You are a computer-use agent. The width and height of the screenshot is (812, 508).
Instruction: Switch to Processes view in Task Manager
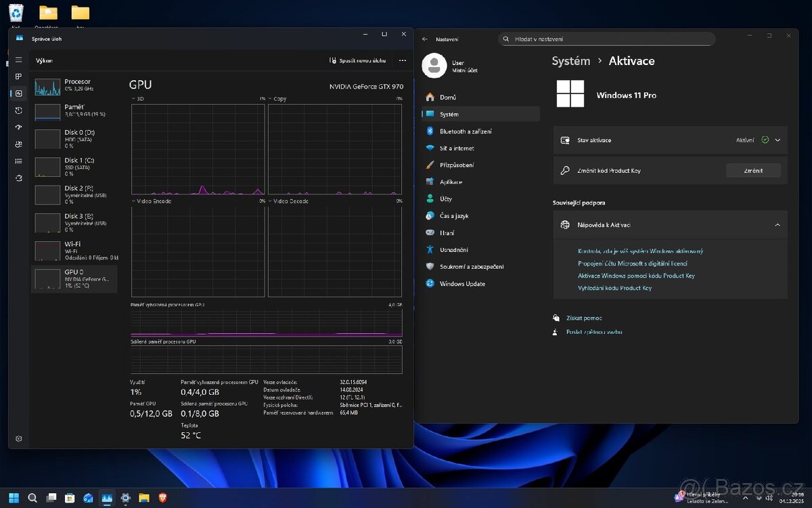pos(19,77)
